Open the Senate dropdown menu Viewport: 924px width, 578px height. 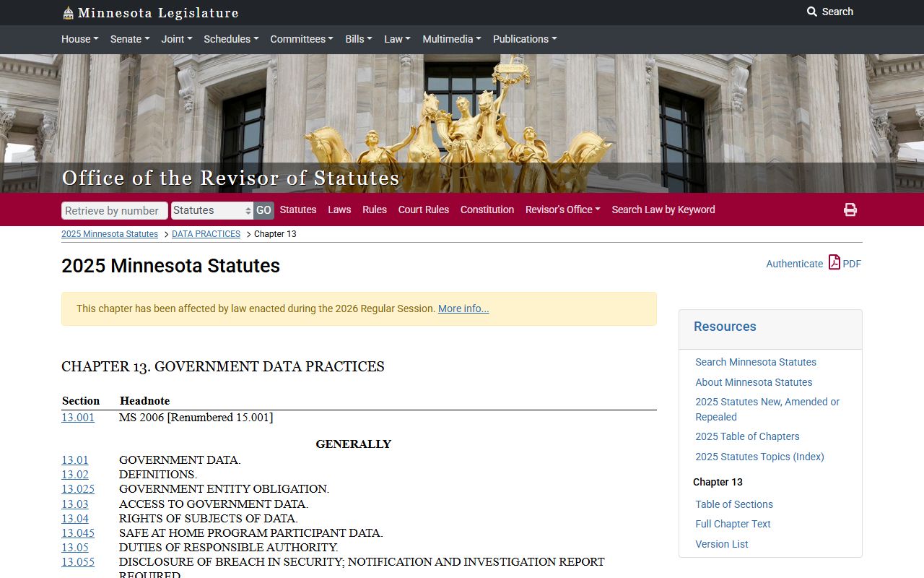(130, 39)
